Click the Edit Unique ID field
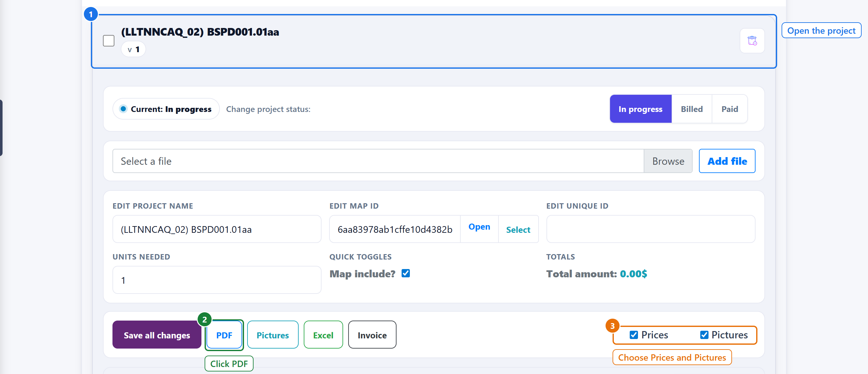This screenshot has width=868, height=374. pos(650,229)
